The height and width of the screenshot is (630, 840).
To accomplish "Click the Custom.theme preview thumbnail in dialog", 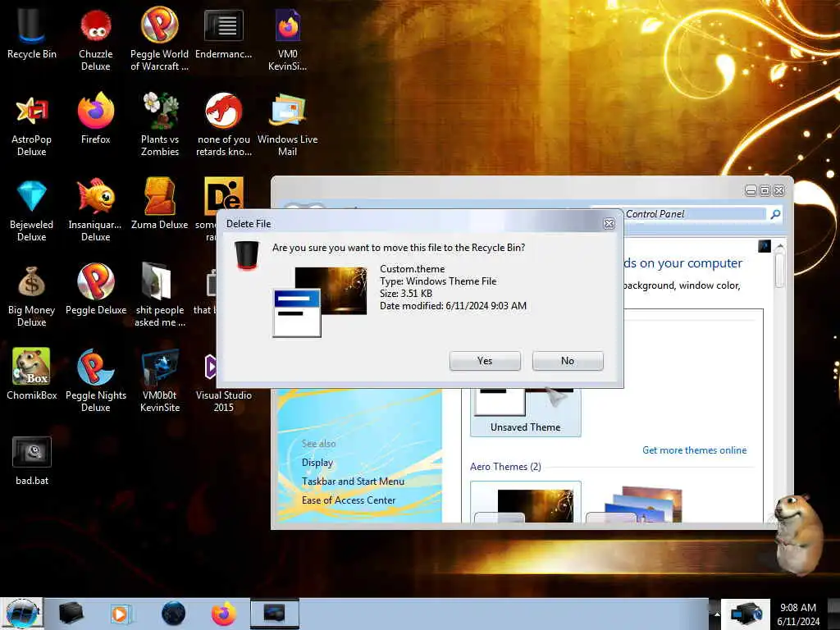I will pos(320,302).
